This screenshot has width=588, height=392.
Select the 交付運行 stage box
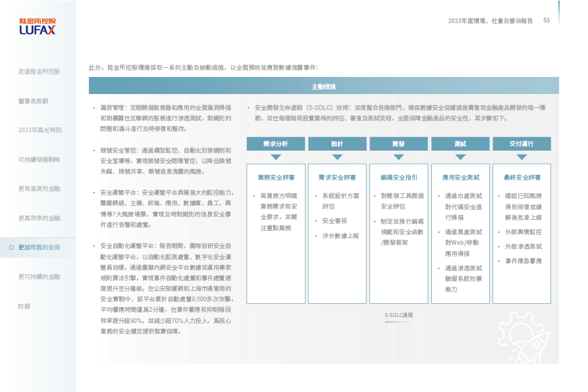tap(521, 143)
